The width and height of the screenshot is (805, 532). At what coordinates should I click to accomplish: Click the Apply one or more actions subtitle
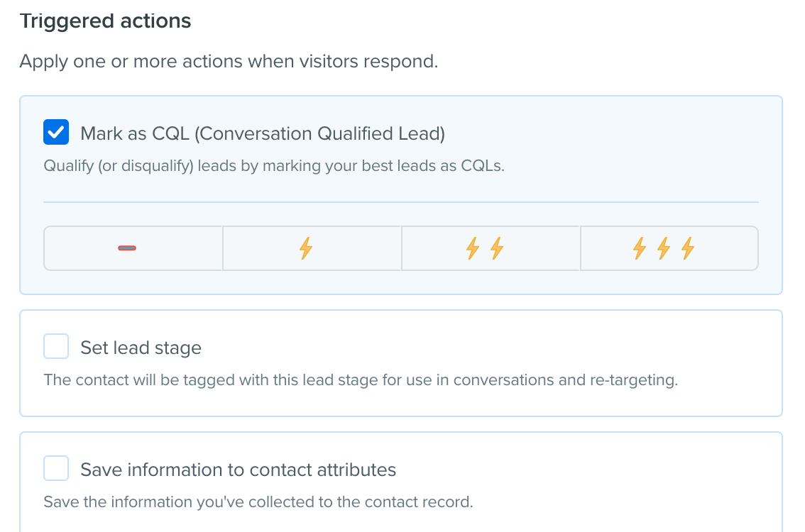229,62
